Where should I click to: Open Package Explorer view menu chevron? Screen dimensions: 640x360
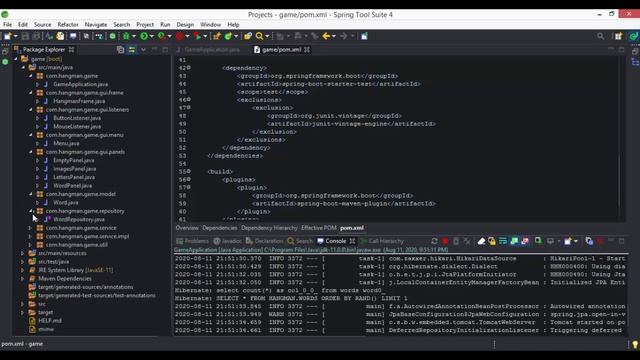pyautogui.click(x=143, y=50)
